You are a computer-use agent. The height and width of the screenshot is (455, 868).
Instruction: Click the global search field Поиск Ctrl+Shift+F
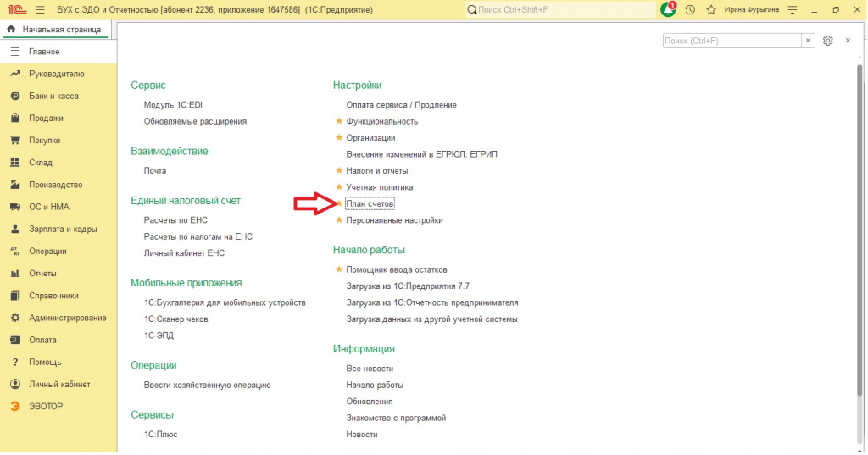click(x=560, y=10)
